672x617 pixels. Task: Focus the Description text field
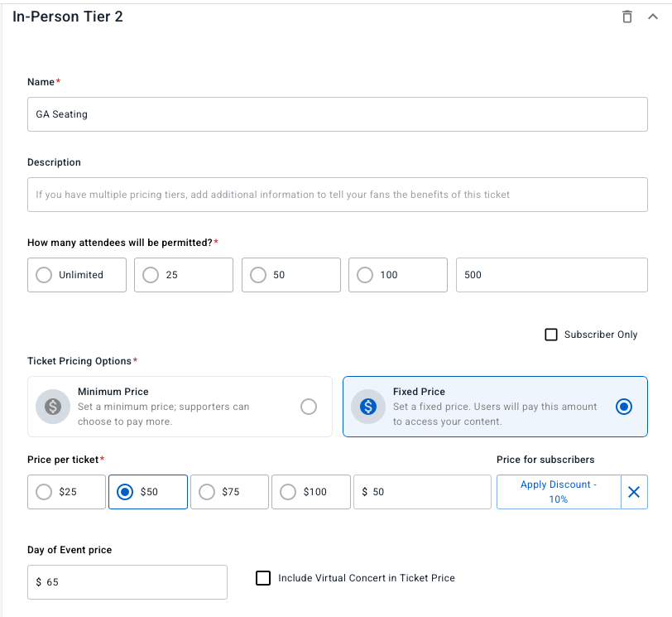[337, 195]
